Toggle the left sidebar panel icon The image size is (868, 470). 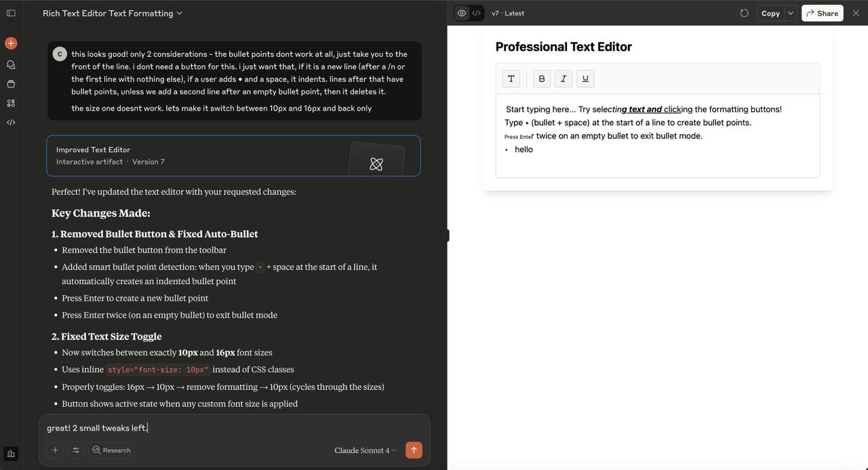coord(11,13)
